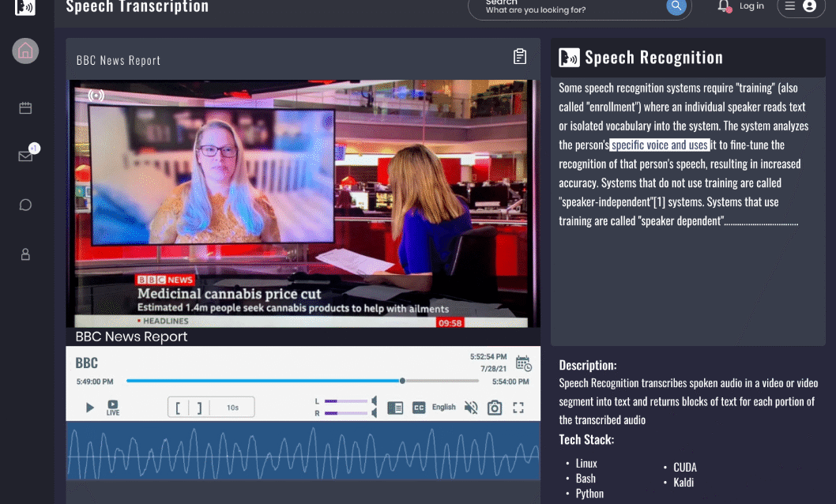Screen dimensions: 836x504
Task: Toggle the muted speaker icon
Action: coord(471,408)
